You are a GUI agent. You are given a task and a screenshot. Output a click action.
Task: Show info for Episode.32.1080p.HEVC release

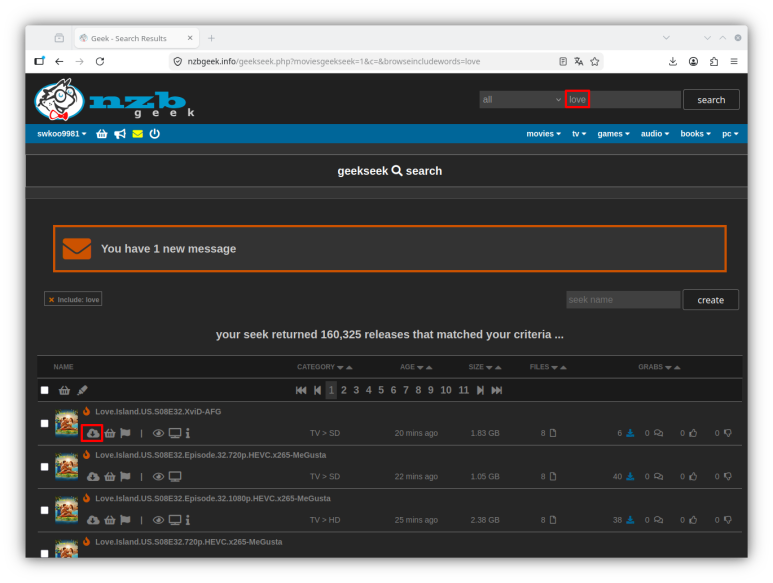(x=188, y=520)
